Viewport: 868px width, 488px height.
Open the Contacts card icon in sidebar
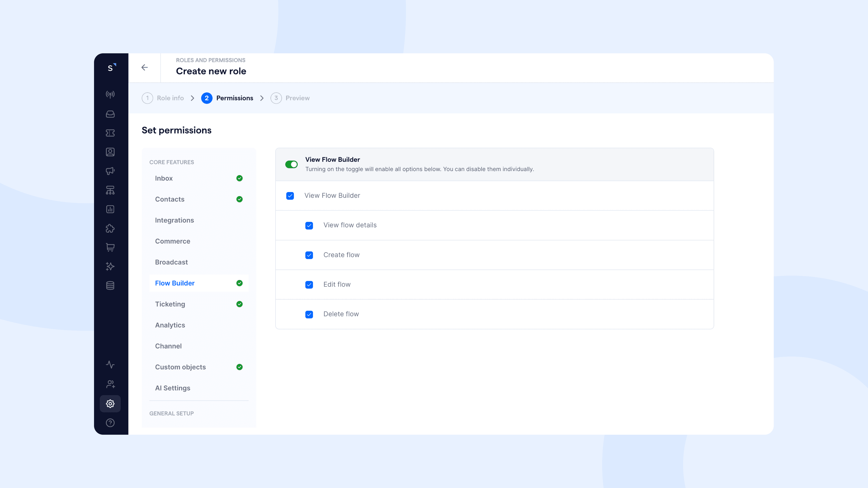click(x=110, y=152)
